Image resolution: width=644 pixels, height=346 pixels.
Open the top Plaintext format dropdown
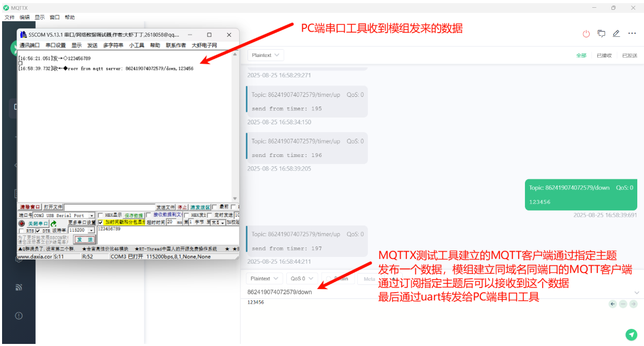point(266,55)
